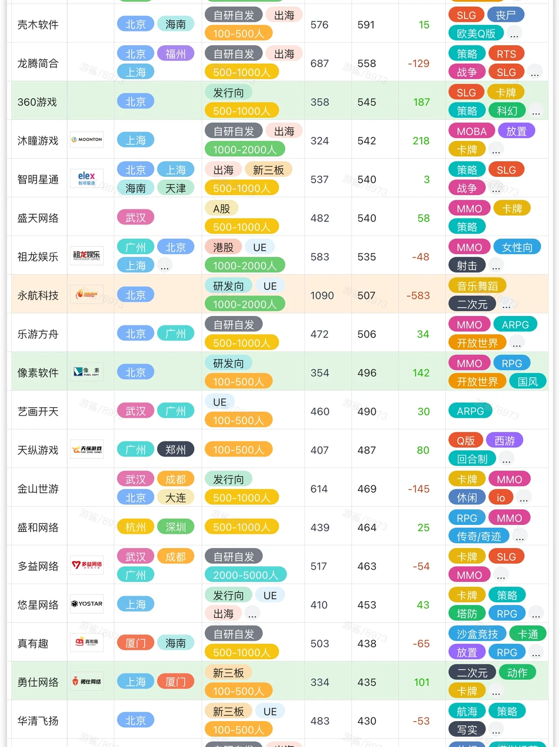Click the value 687 in 龙腾简合 row
560x747 pixels.
[319, 63]
